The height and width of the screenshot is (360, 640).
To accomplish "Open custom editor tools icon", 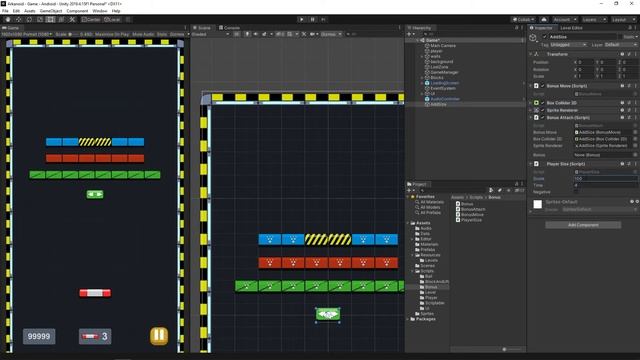I will point(72,19).
